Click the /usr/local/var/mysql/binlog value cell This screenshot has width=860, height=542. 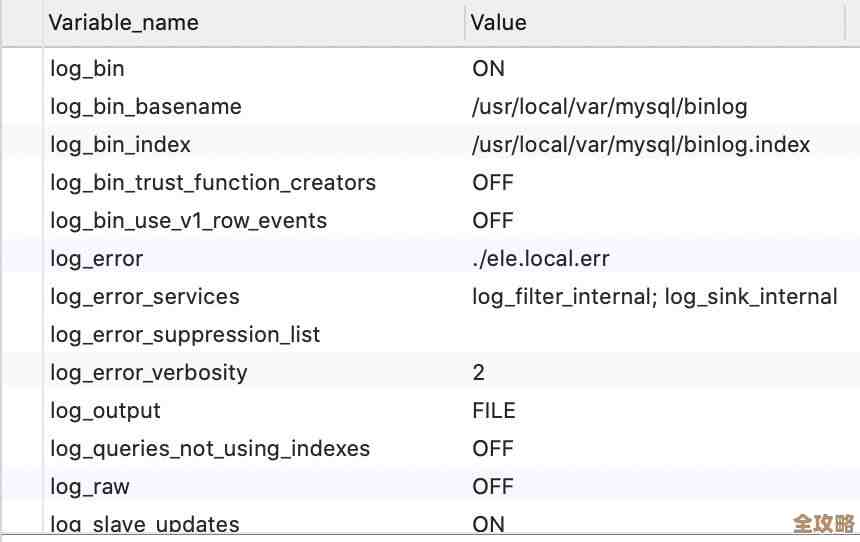609,107
